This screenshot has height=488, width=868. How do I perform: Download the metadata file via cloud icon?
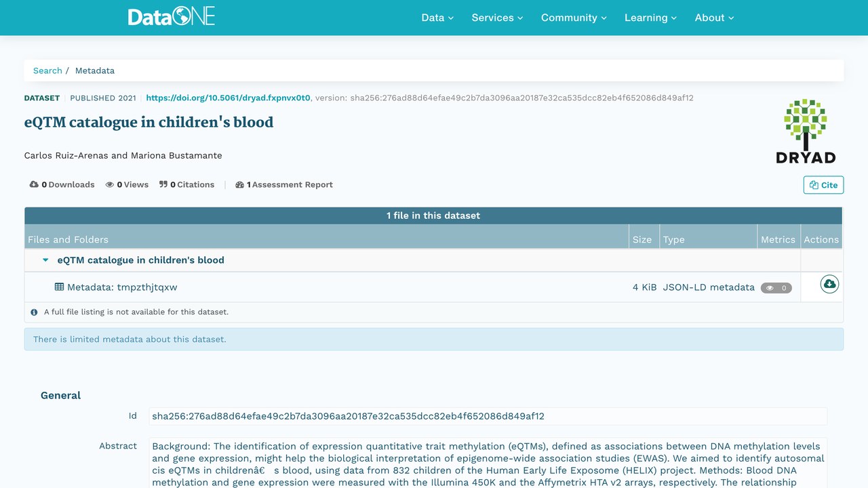829,284
